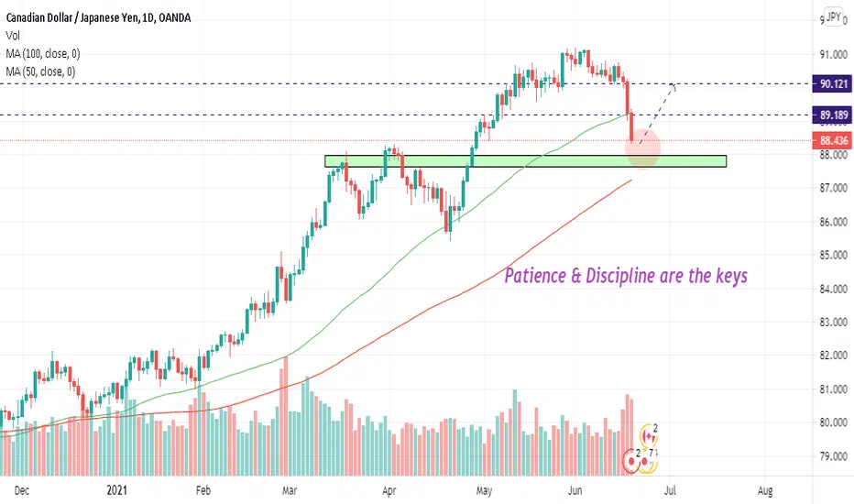The height and width of the screenshot is (504, 854).
Task: Open the Japan flag event icon with badge 7
Action: point(645,462)
